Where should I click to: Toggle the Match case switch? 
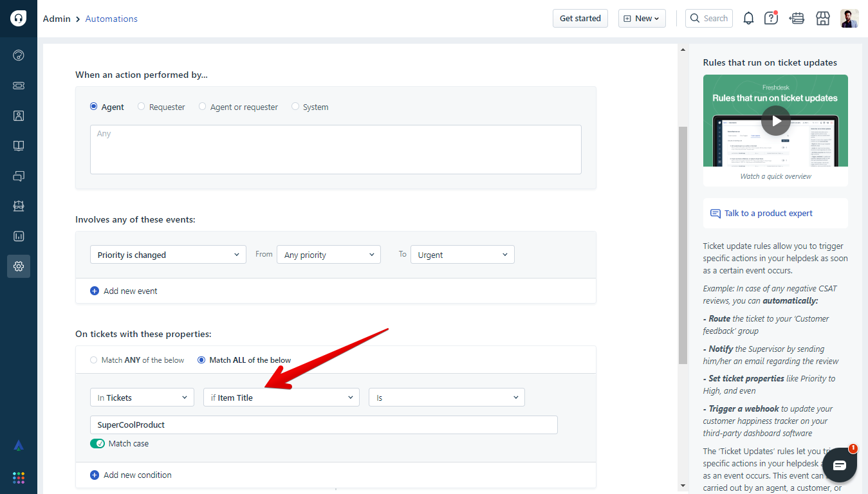pyautogui.click(x=97, y=443)
